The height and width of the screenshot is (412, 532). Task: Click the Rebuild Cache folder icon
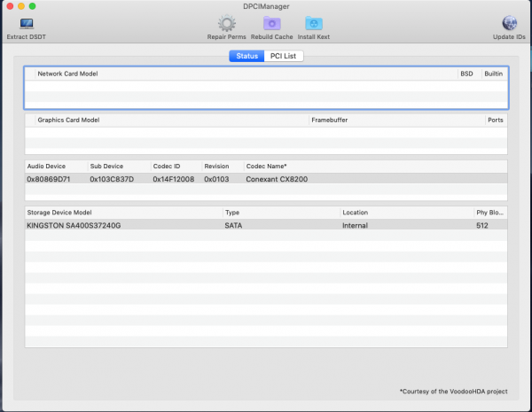272,23
